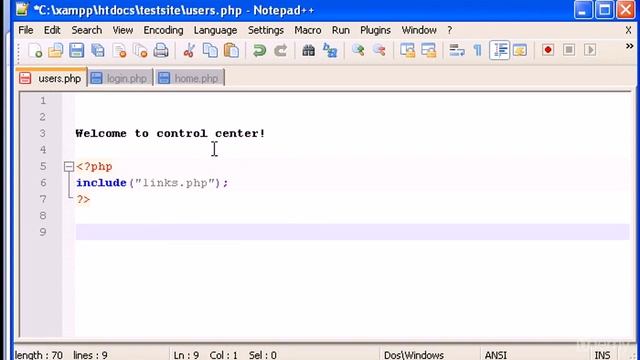Open a file using the folder icon
The width and height of the screenshot is (640, 360).
[x=56, y=51]
